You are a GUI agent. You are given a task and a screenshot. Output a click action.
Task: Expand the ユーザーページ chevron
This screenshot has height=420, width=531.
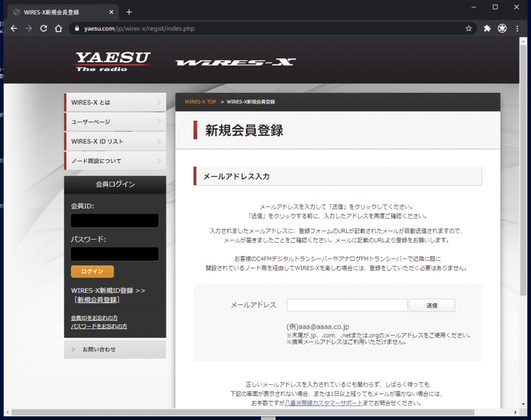160,122
